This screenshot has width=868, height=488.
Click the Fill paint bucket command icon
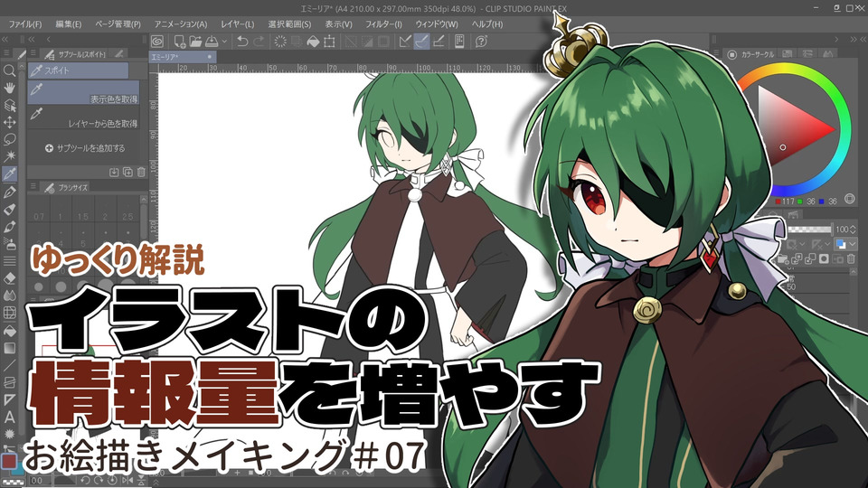tap(313, 42)
